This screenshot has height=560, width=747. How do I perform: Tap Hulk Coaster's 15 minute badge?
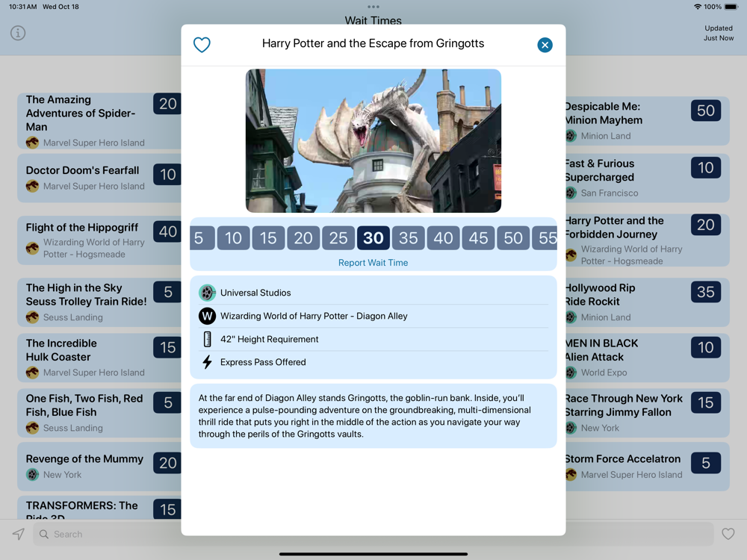pos(167,347)
